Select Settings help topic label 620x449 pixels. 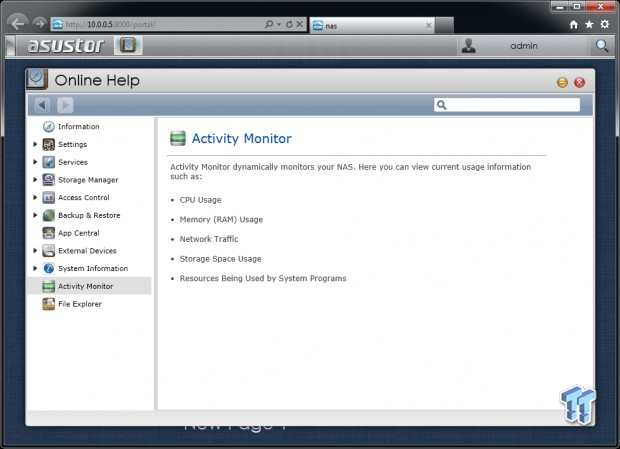coord(72,144)
